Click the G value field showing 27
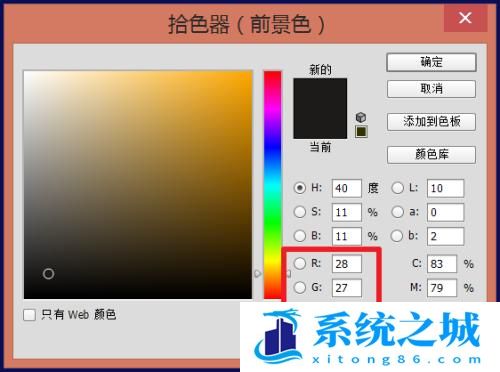This screenshot has height=372, width=500. coord(347,288)
